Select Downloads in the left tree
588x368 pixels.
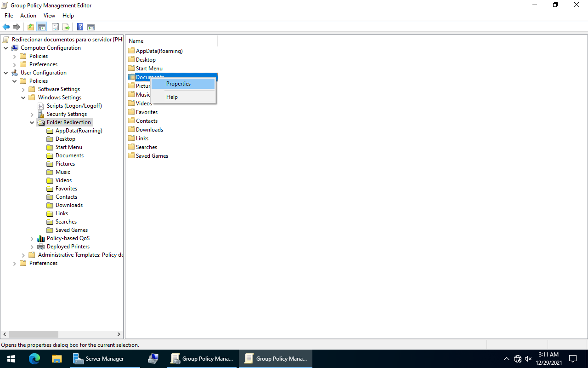69,205
